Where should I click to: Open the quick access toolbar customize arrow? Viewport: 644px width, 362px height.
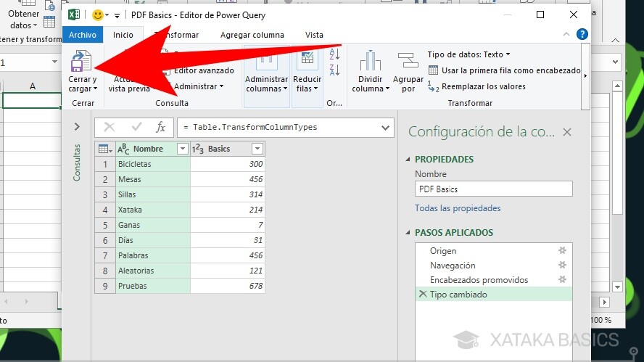click(117, 16)
